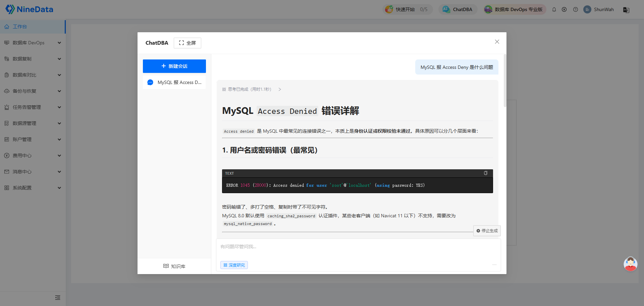Click the 工作台 home icon
The height and width of the screenshot is (306, 644).
7,27
